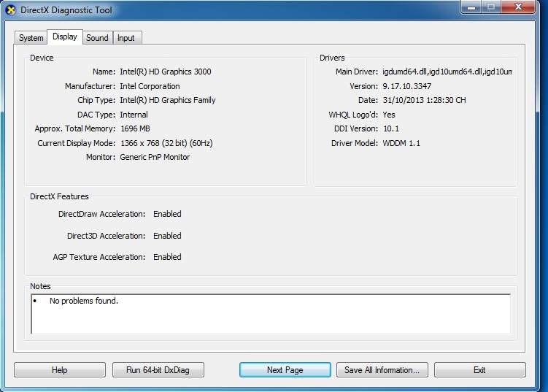This screenshot has width=548, height=392.
Task: Click Save All Information button
Action: [x=382, y=369]
